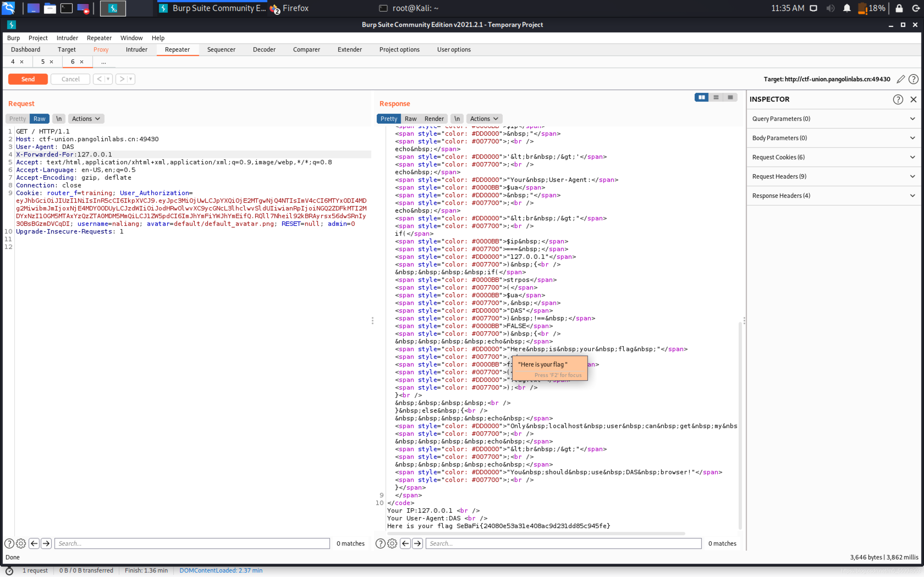Open request search settings gear
This screenshot has width=924, height=577.
coord(21,543)
